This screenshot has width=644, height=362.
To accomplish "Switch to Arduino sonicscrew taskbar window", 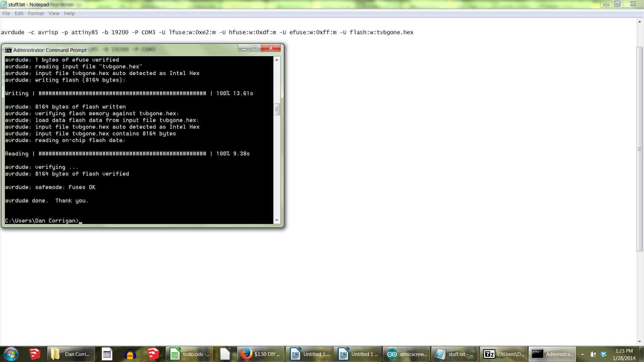I will (x=406, y=354).
